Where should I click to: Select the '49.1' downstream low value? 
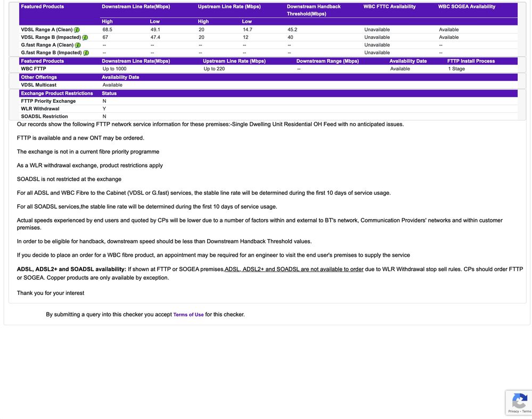coord(155,29)
